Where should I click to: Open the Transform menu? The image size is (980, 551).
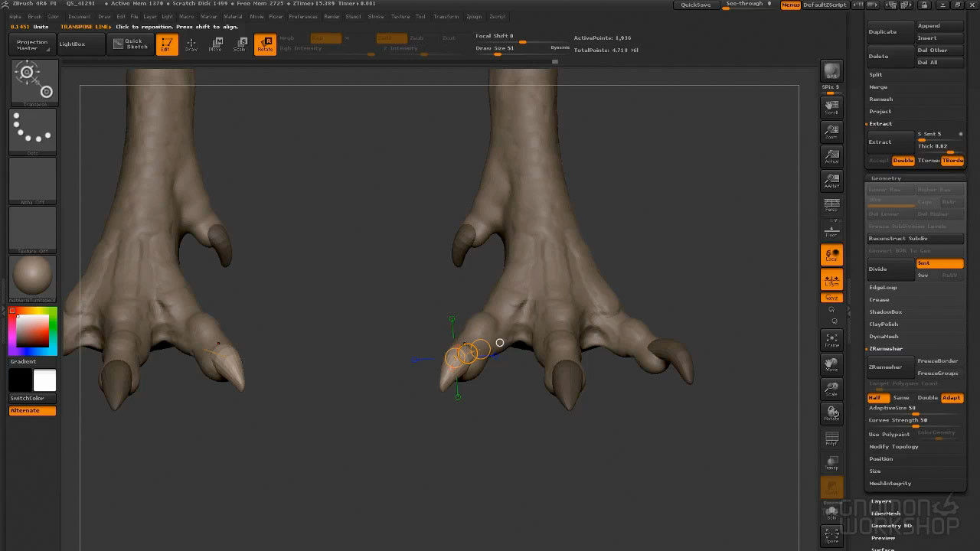point(446,16)
